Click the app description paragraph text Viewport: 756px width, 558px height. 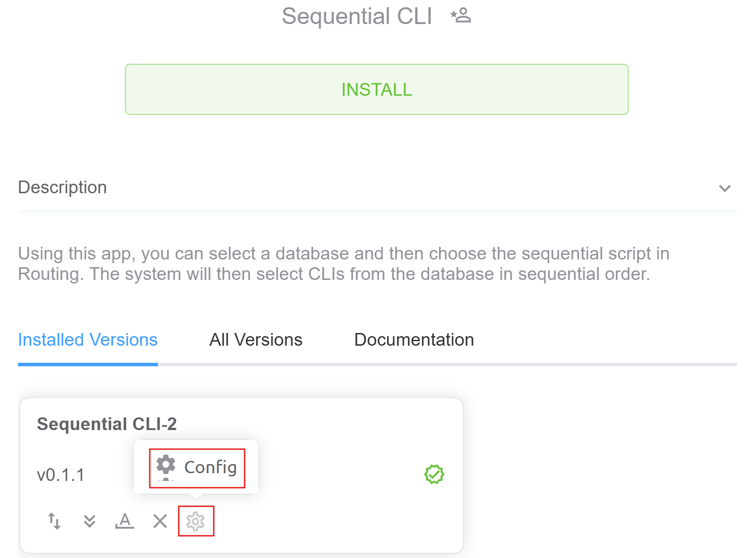pos(343,264)
